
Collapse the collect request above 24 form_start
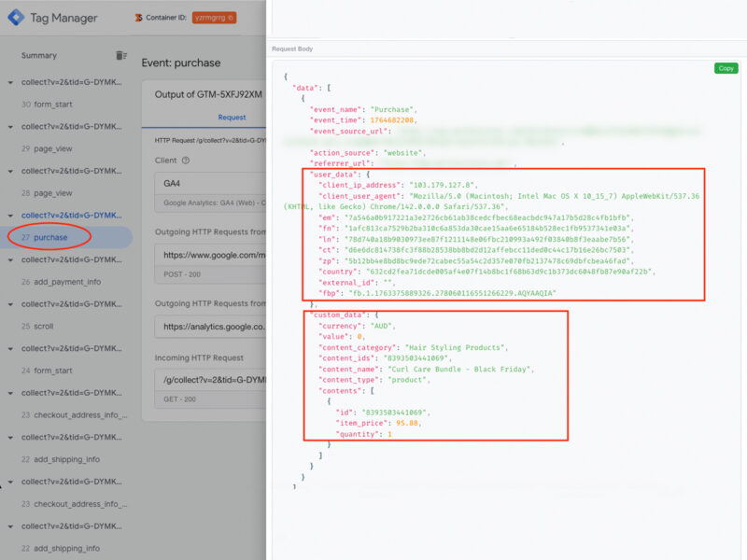click(x=10, y=349)
